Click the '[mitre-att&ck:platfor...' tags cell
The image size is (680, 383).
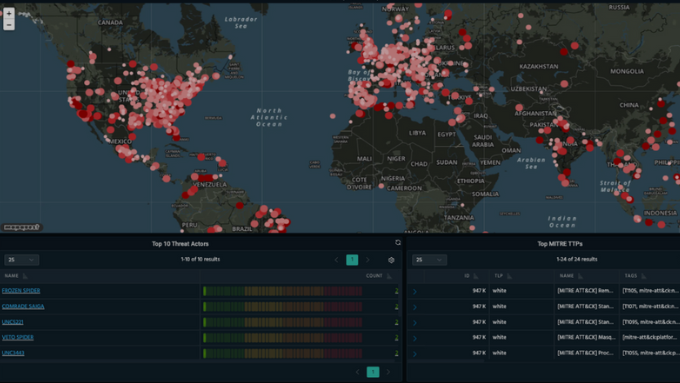pyautogui.click(x=651, y=337)
